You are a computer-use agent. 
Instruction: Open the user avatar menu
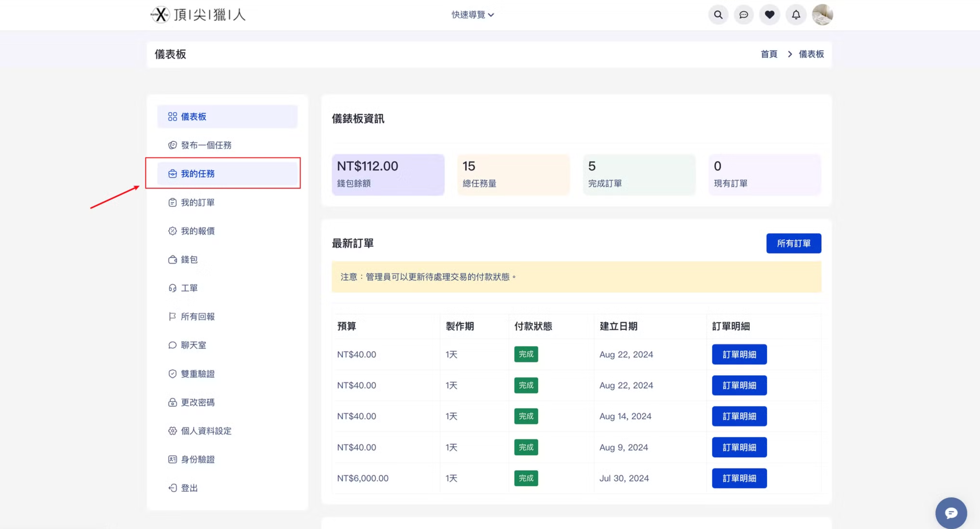(822, 15)
